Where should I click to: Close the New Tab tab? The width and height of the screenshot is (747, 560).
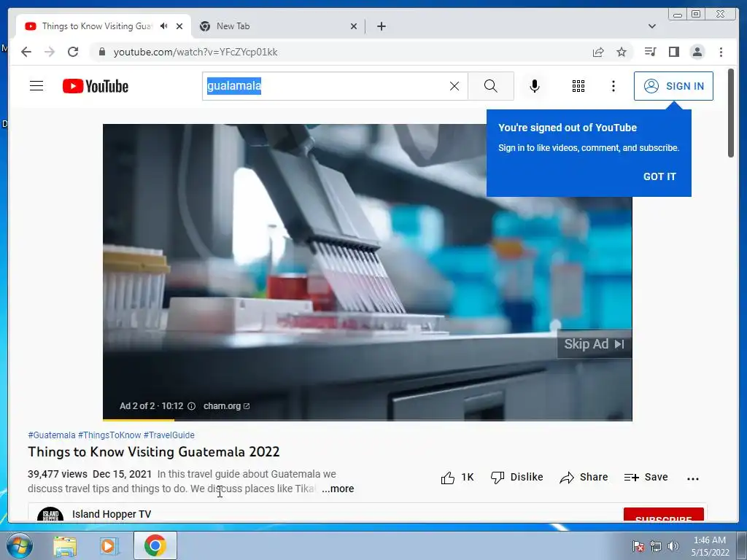point(354,26)
